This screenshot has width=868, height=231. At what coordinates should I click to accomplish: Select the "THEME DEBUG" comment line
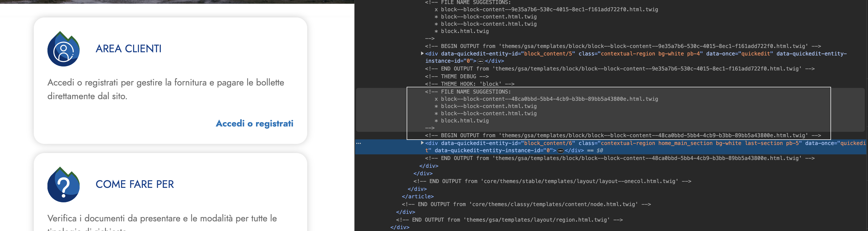tap(457, 76)
